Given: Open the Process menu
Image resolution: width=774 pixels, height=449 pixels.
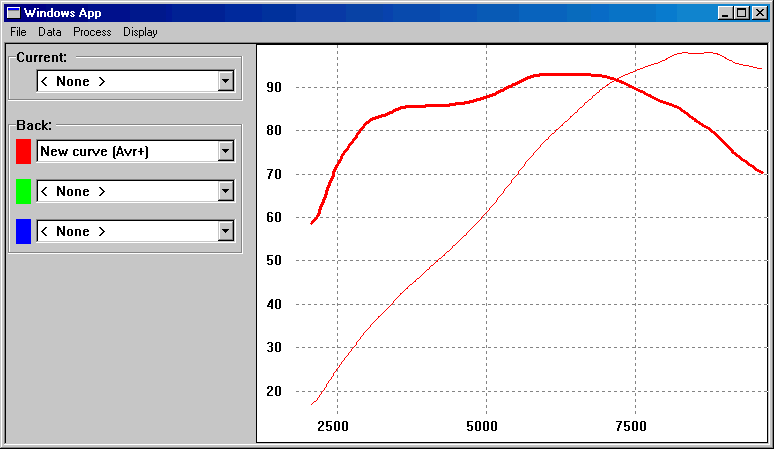Looking at the screenshot, I should (x=92, y=32).
